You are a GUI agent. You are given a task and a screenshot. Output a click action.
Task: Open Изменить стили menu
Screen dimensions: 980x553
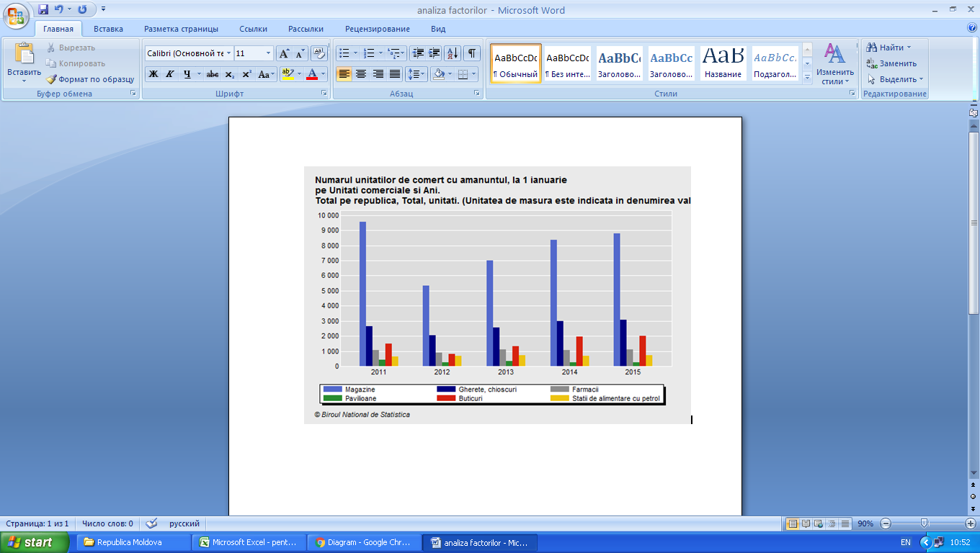coord(835,64)
